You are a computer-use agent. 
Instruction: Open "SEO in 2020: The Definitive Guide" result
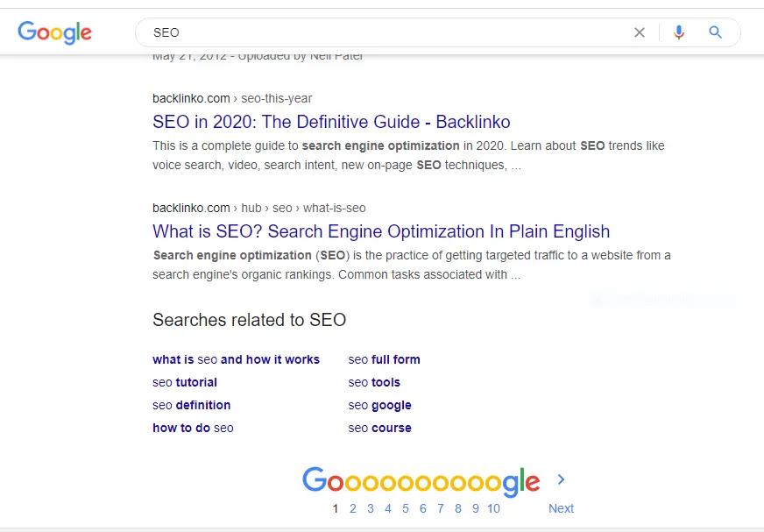(x=331, y=122)
